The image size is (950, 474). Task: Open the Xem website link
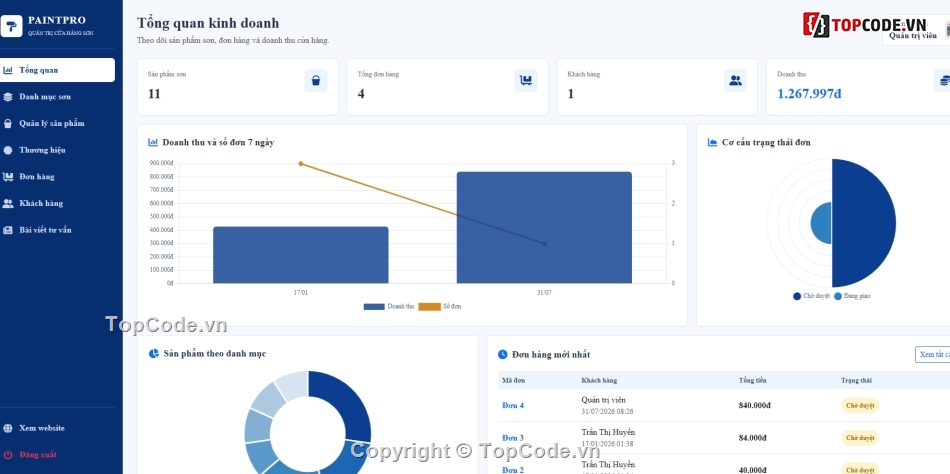coord(58,428)
